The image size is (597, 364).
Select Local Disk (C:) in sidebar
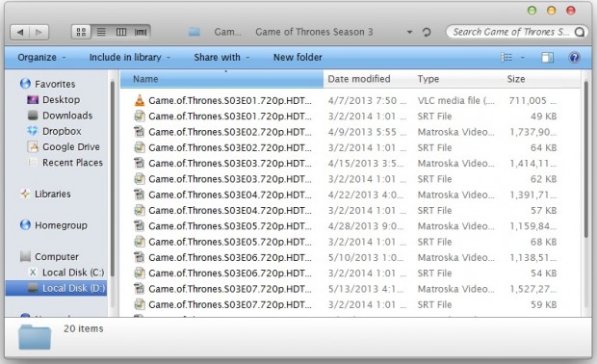point(73,273)
